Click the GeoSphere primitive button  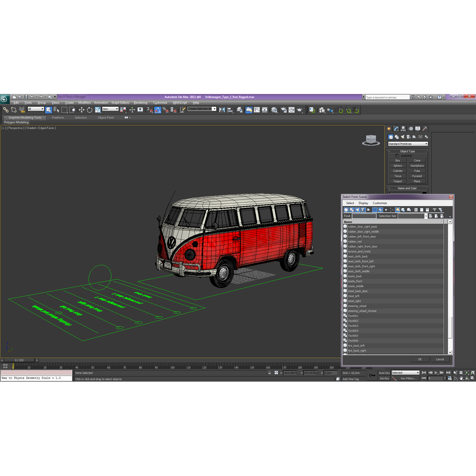point(417,166)
